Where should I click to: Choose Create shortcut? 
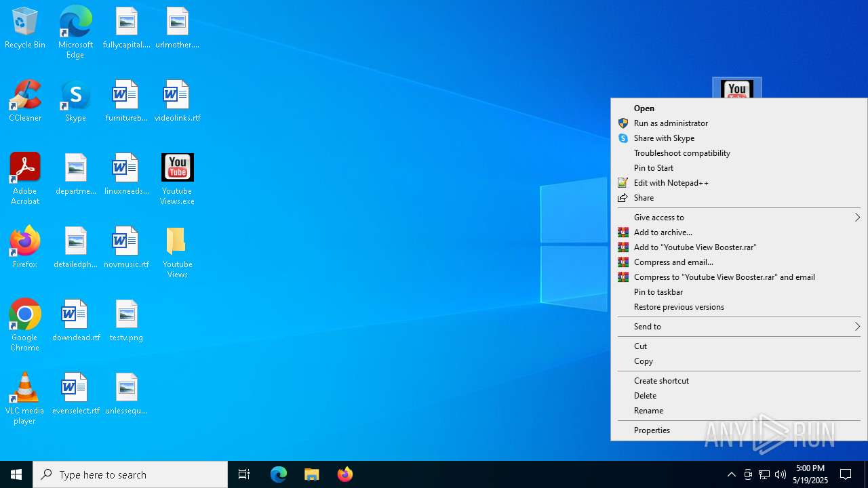tap(739, 381)
